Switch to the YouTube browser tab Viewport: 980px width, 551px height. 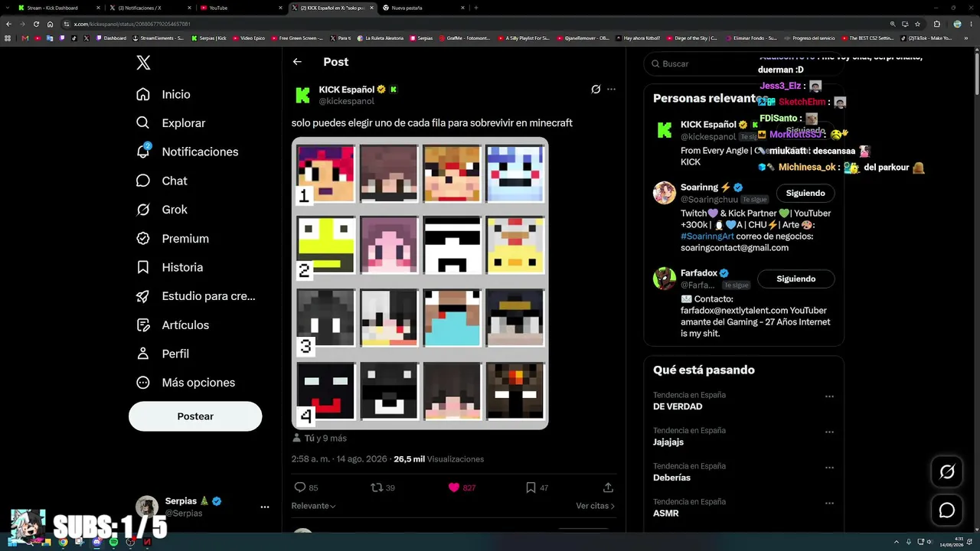pos(241,8)
